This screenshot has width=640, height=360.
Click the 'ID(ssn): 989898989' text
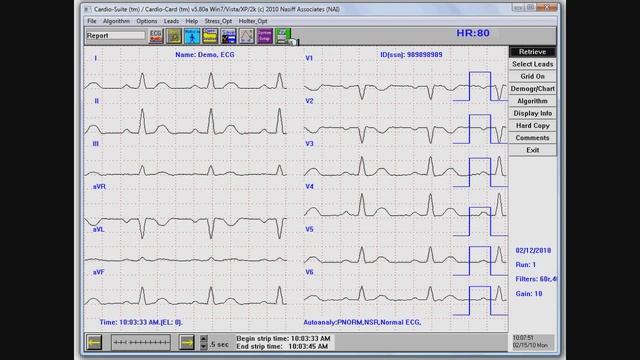click(x=411, y=55)
